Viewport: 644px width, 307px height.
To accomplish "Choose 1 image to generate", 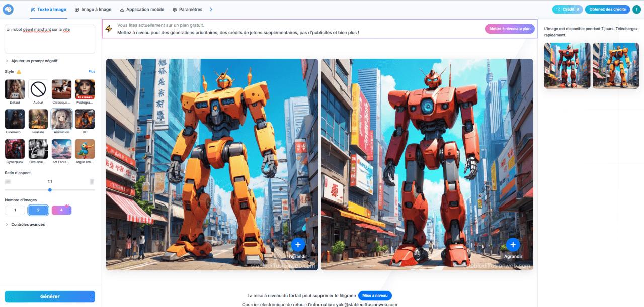I will coord(15,210).
